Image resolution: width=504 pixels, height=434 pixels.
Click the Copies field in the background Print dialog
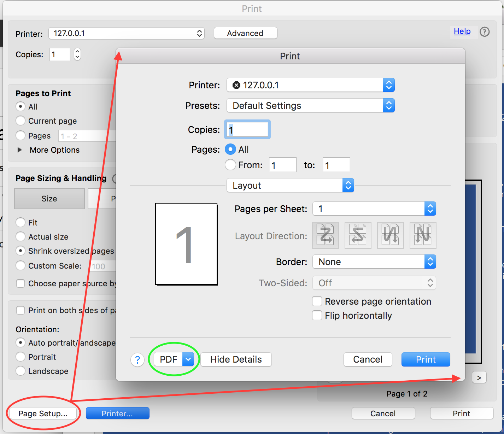pos(60,54)
